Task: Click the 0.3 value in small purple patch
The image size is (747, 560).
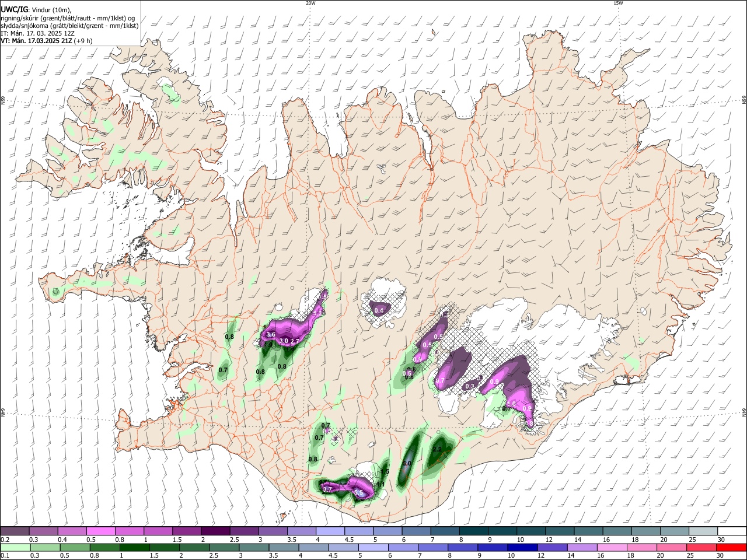Action: 470,386
